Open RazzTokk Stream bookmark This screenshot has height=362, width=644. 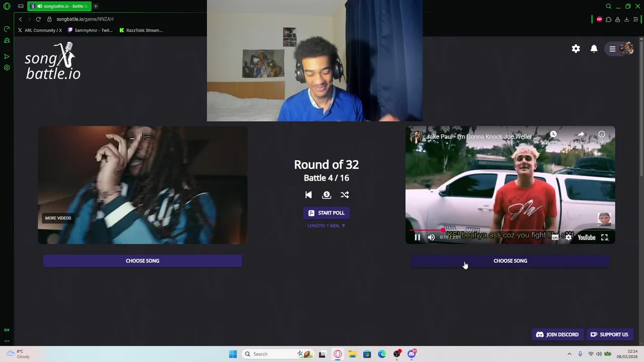coord(141,30)
